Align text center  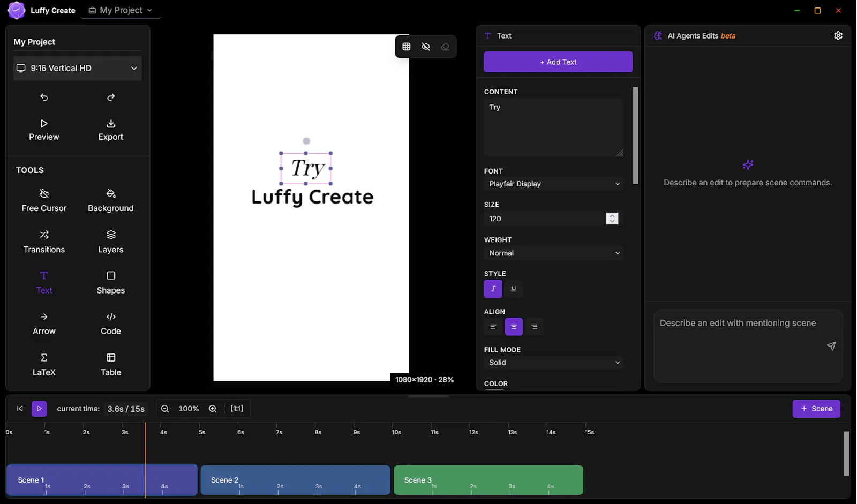click(514, 327)
